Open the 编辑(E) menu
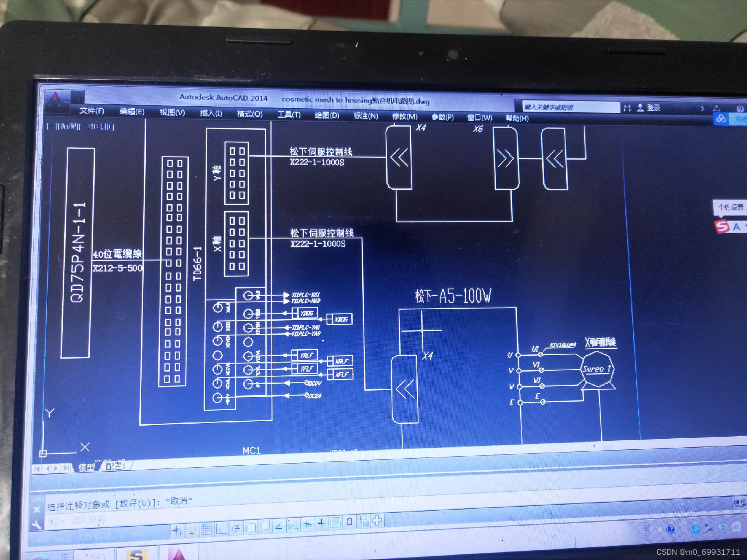This screenshot has height=560, width=747. click(x=132, y=112)
